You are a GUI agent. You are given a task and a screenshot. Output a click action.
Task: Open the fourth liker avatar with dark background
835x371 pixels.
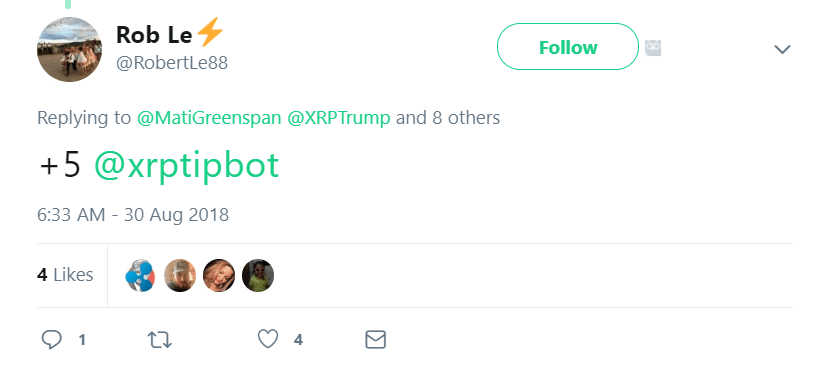click(258, 276)
